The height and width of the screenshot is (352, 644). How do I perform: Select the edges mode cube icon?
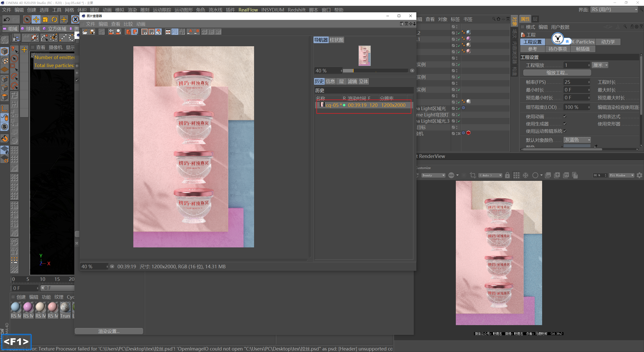click(5, 88)
